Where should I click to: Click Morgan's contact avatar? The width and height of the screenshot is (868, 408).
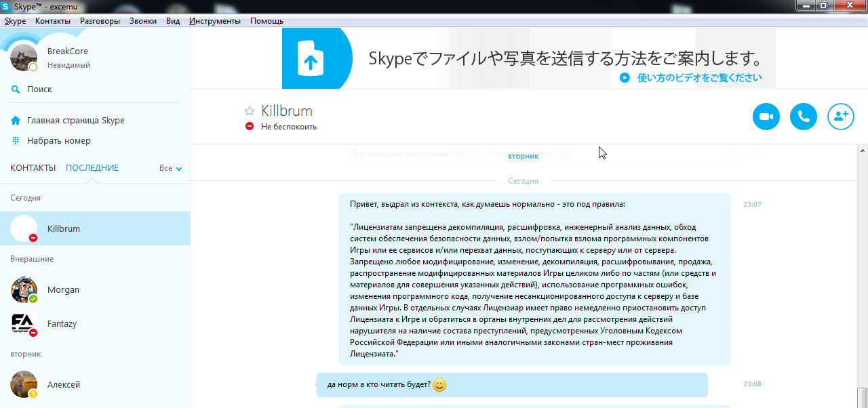click(24, 289)
